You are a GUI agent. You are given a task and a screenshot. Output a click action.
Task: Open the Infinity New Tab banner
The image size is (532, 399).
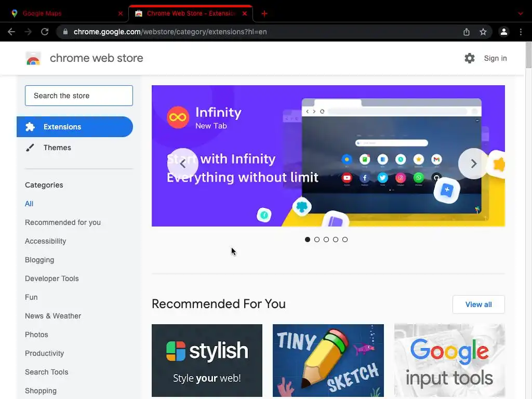(x=328, y=156)
